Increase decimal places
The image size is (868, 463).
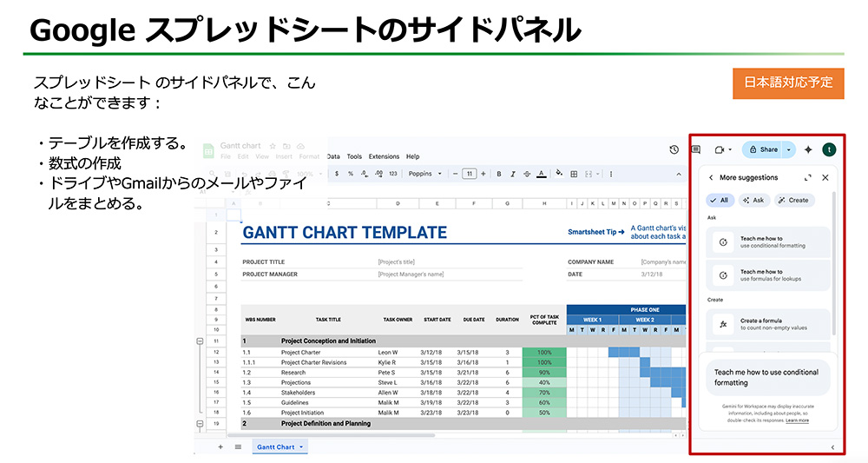point(378,174)
